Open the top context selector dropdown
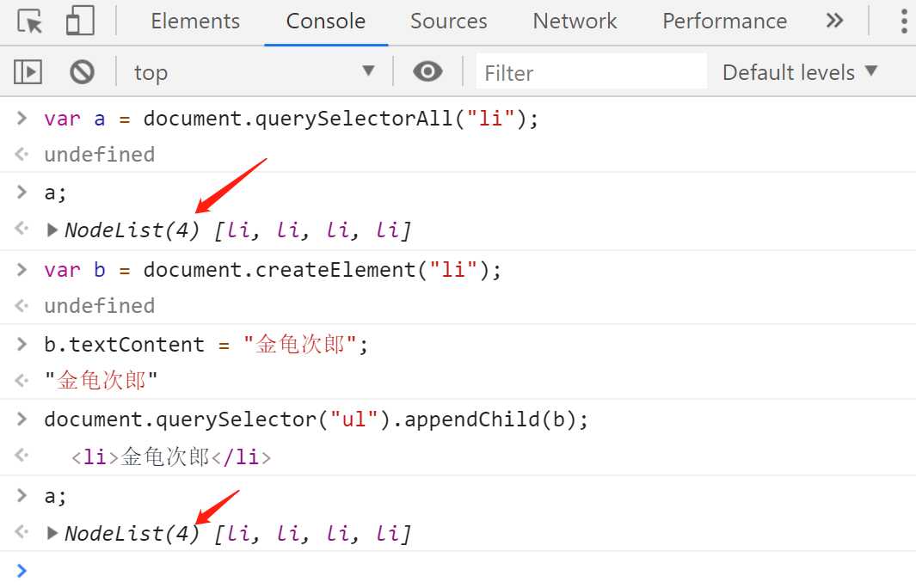The image size is (916, 588). tap(255, 72)
